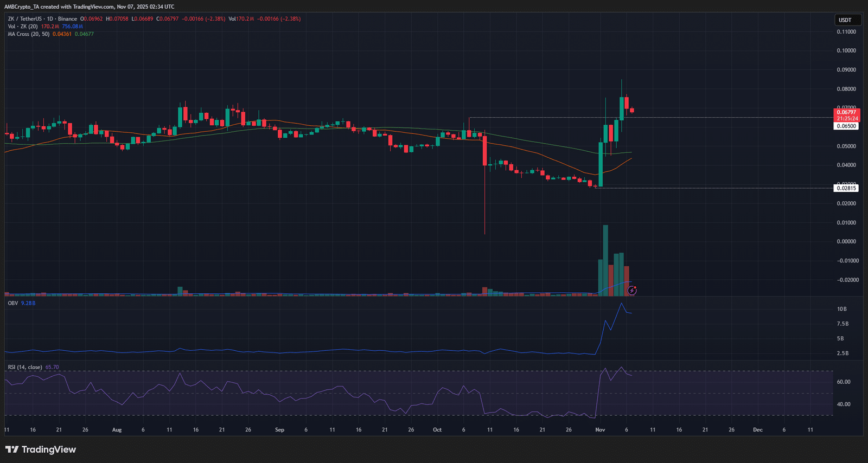This screenshot has height=463, width=868.
Task: Select the Vol · ZK (20) indicator legend
Action: tap(23, 27)
